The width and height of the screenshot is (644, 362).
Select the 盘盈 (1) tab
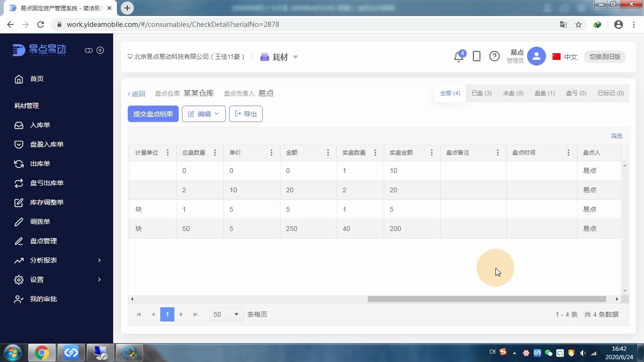(545, 93)
